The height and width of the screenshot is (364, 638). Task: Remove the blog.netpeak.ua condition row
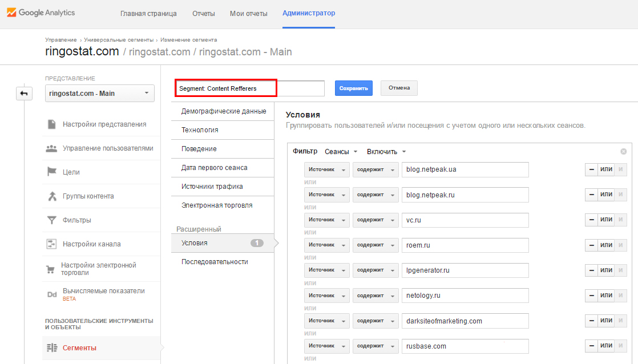[x=591, y=169]
